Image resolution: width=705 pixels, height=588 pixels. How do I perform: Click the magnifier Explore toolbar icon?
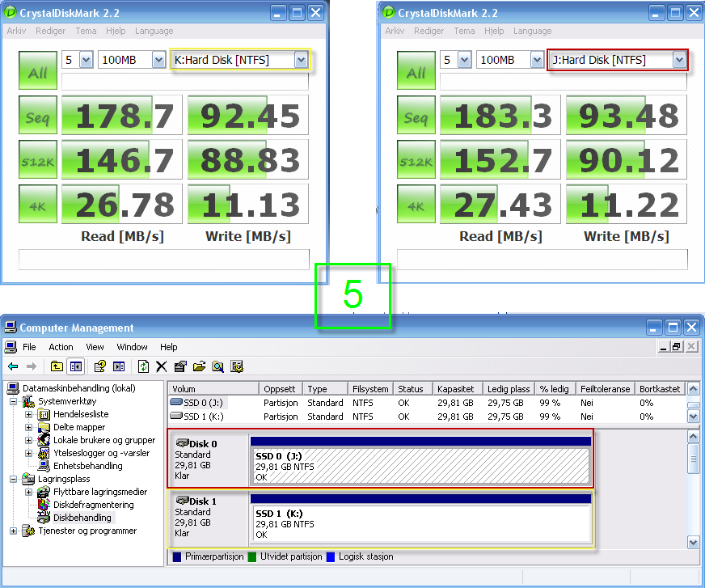pyautogui.click(x=218, y=366)
